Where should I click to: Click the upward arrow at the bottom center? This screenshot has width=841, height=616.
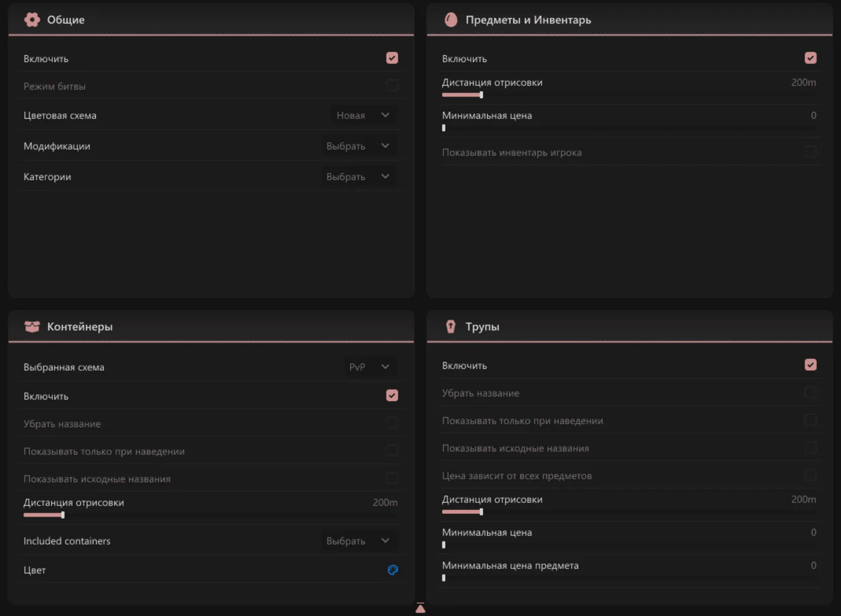tap(420, 608)
